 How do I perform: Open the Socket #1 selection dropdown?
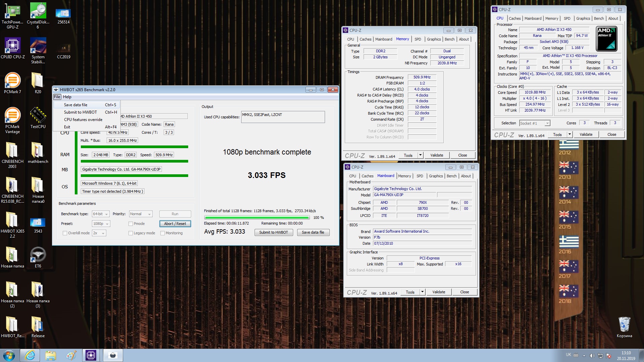(x=535, y=123)
